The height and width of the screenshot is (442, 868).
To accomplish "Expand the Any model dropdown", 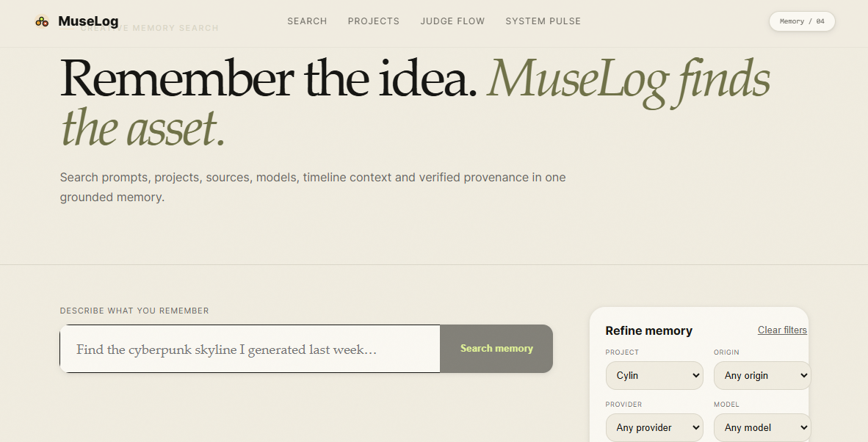I will pos(762,427).
